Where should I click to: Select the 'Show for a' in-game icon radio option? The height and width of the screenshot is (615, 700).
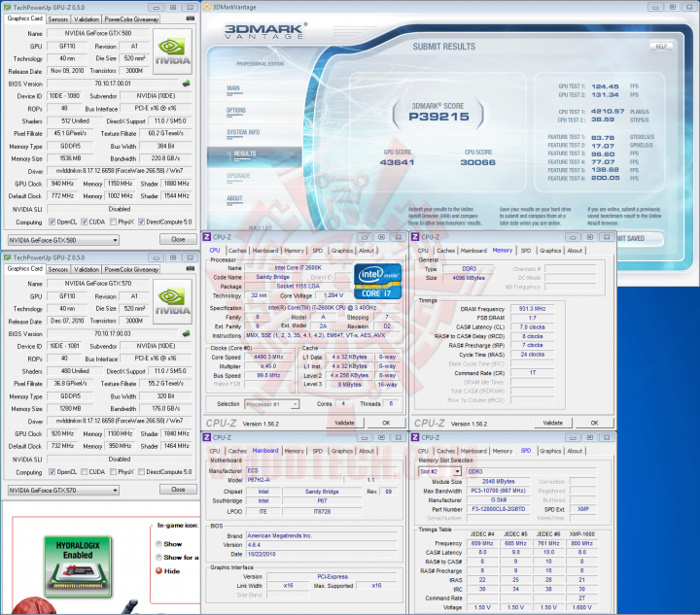(x=158, y=557)
